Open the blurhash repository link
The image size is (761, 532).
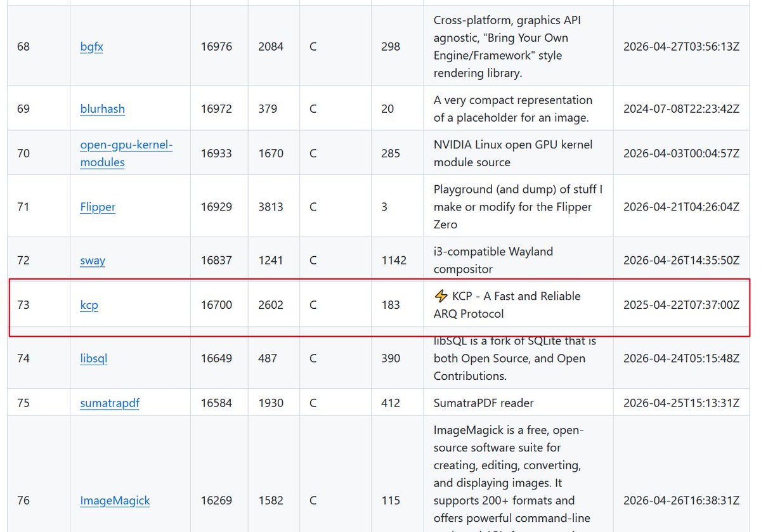pos(102,108)
